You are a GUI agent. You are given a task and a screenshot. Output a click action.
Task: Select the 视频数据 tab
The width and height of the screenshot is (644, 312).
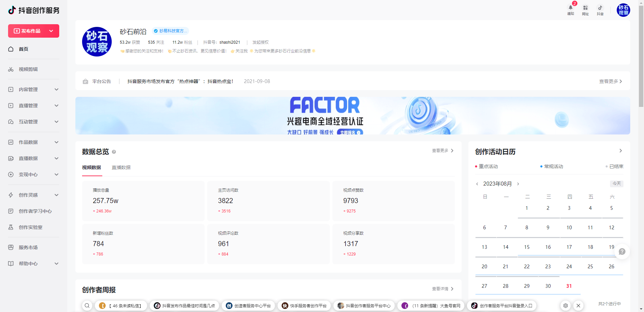(92, 167)
